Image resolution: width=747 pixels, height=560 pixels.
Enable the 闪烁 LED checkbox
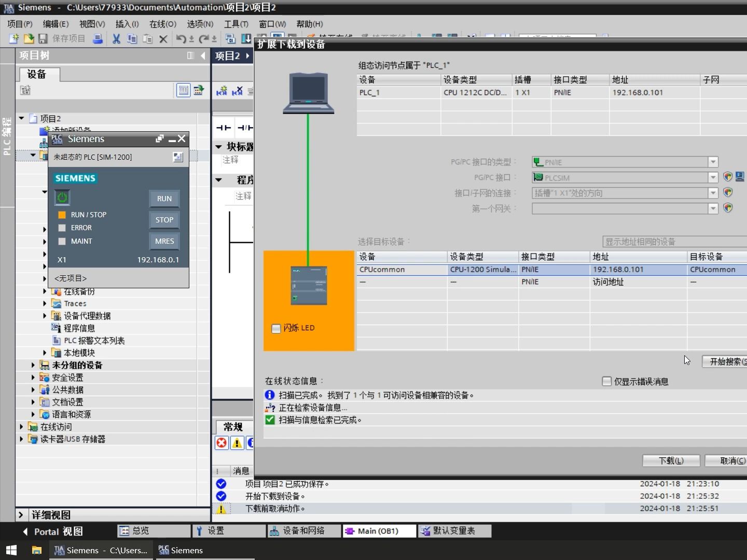pyautogui.click(x=276, y=328)
